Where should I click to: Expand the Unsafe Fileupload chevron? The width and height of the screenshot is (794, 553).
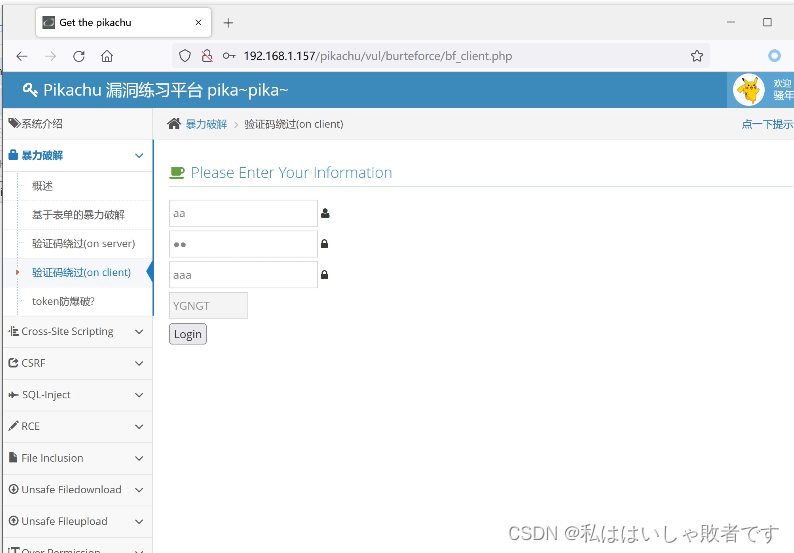point(139,522)
